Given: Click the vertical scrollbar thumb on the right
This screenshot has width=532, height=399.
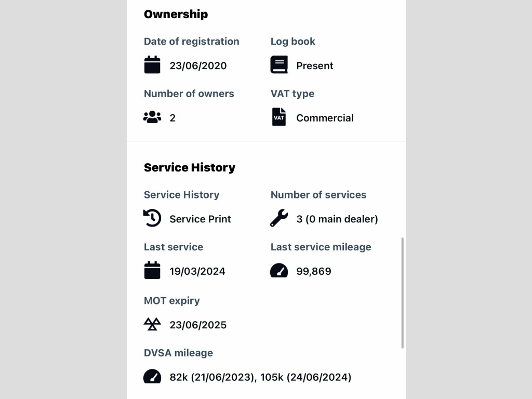Looking at the screenshot, I should 403,293.
